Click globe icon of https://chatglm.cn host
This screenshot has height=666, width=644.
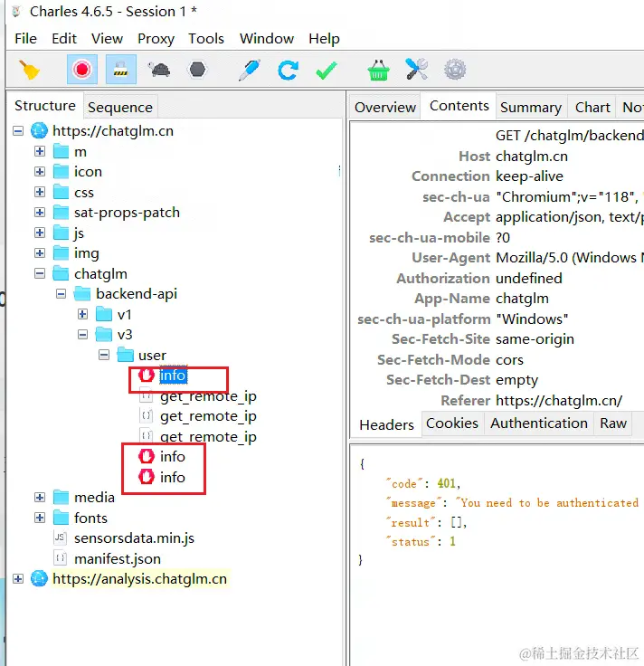point(39,131)
